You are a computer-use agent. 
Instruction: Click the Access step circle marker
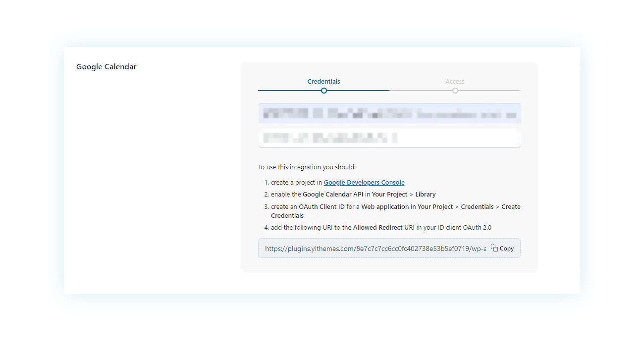coord(455,91)
